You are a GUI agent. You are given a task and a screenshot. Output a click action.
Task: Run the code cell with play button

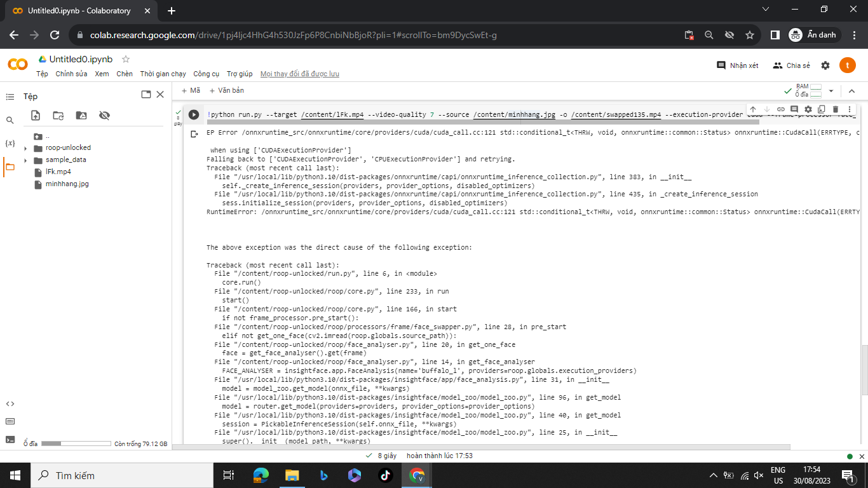pyautogui.click(x=194, y=115)
